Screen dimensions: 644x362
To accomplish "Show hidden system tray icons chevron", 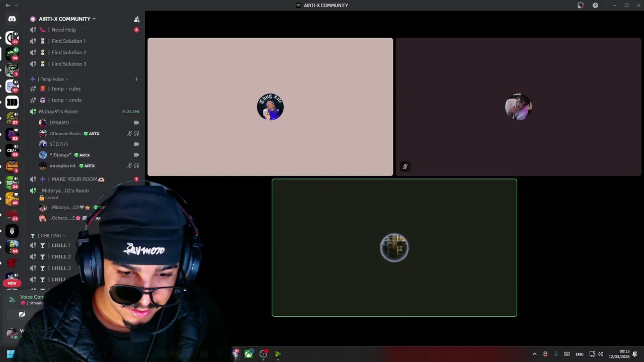I will pyautogui.click(x=534, y=354).
